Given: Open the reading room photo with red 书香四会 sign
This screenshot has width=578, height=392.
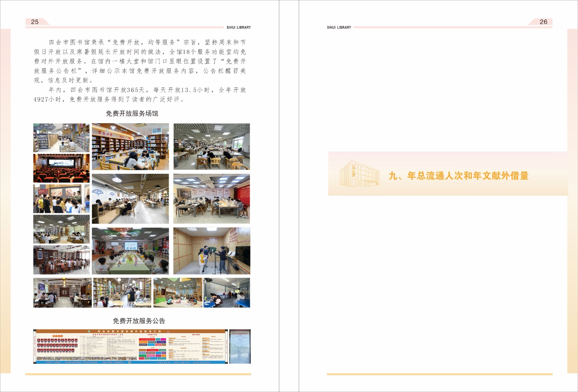Looking at the screenshot, I should coord(130,147).
